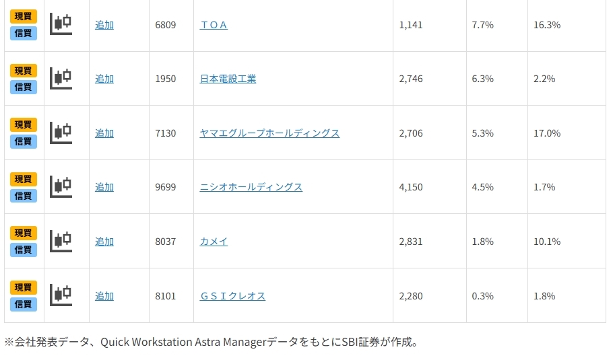Click 現買 button in GSIクレオス row
Screen dimensions: 613x364
[24, 287]
